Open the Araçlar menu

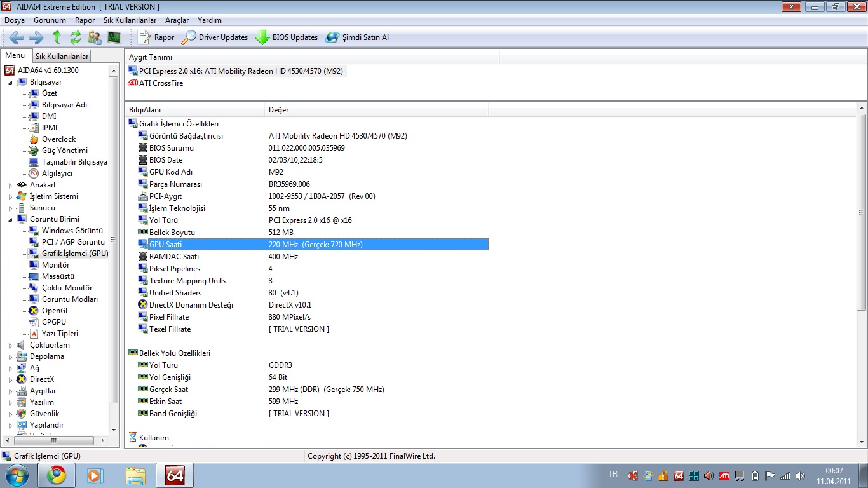click(177, 20)
